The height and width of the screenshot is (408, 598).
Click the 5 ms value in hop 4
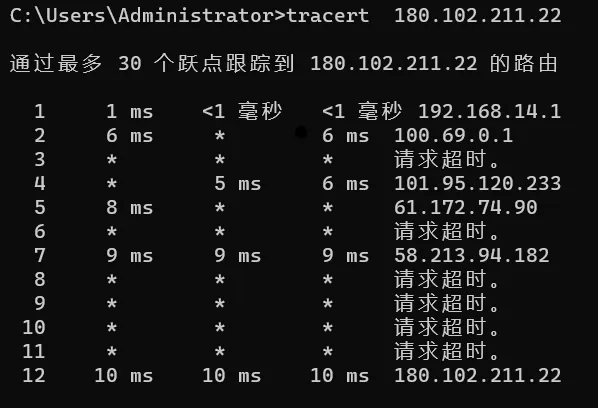[238, 184]
